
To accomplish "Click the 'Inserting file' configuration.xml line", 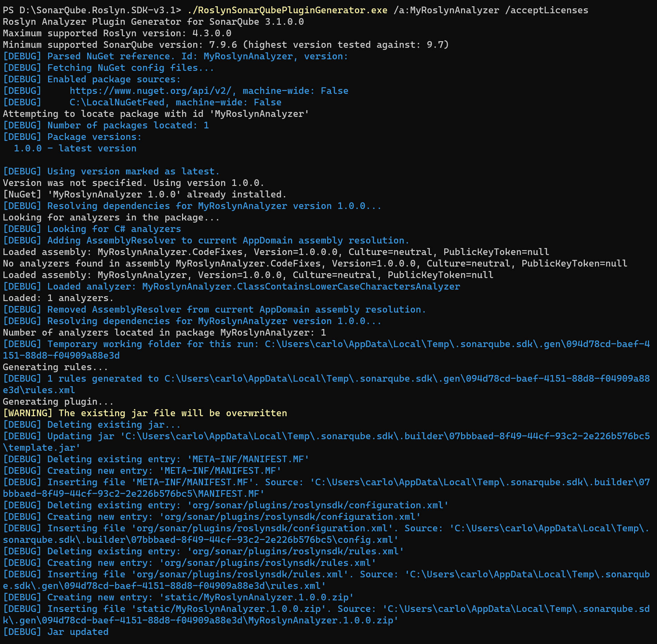I will (326, 534).
